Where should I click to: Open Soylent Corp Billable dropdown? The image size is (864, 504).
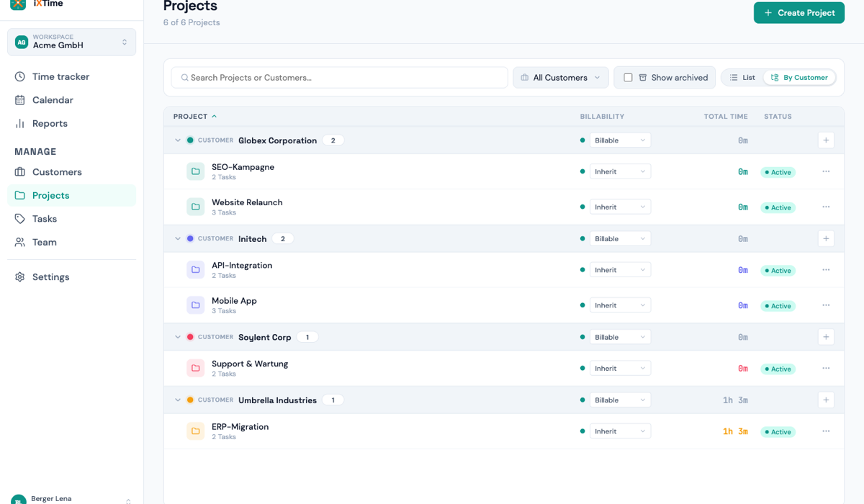click(x=620, y=337)
